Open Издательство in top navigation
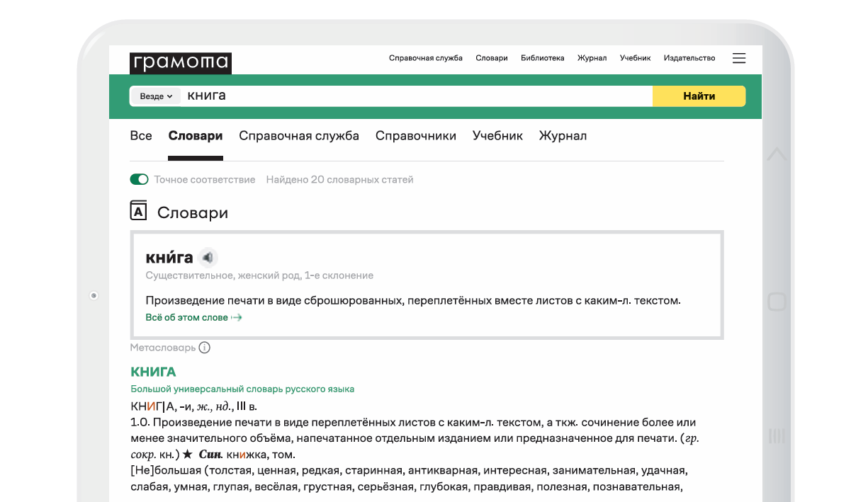This screenshot has height=502, width=868. [x=689, y=58]
